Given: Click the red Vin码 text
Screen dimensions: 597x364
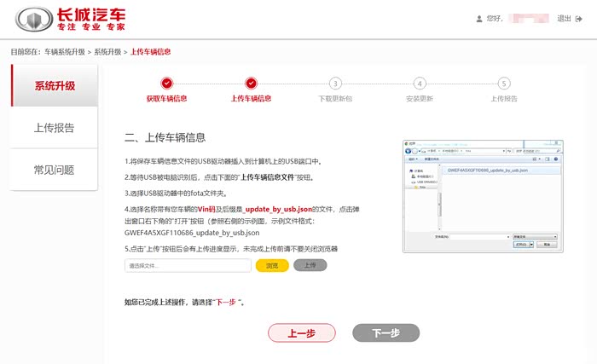Looking at the screenshot, I should (x=206, y=209).
